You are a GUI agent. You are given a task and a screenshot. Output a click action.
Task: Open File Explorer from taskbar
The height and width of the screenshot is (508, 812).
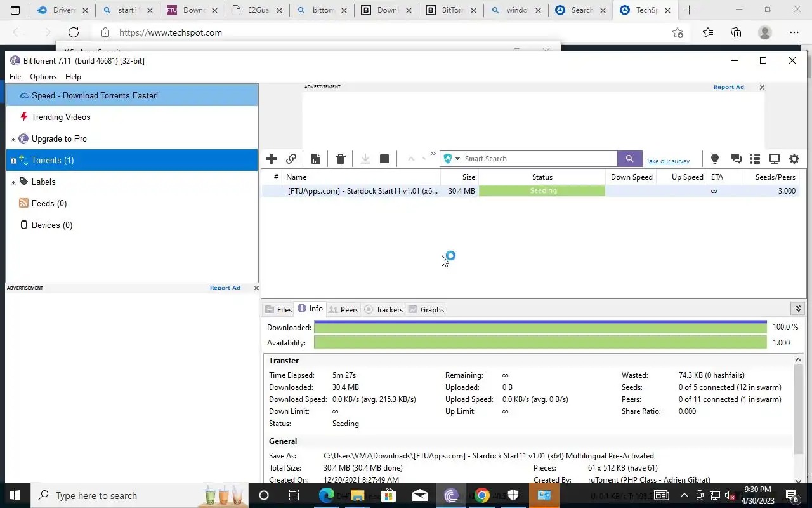point(358,495)
